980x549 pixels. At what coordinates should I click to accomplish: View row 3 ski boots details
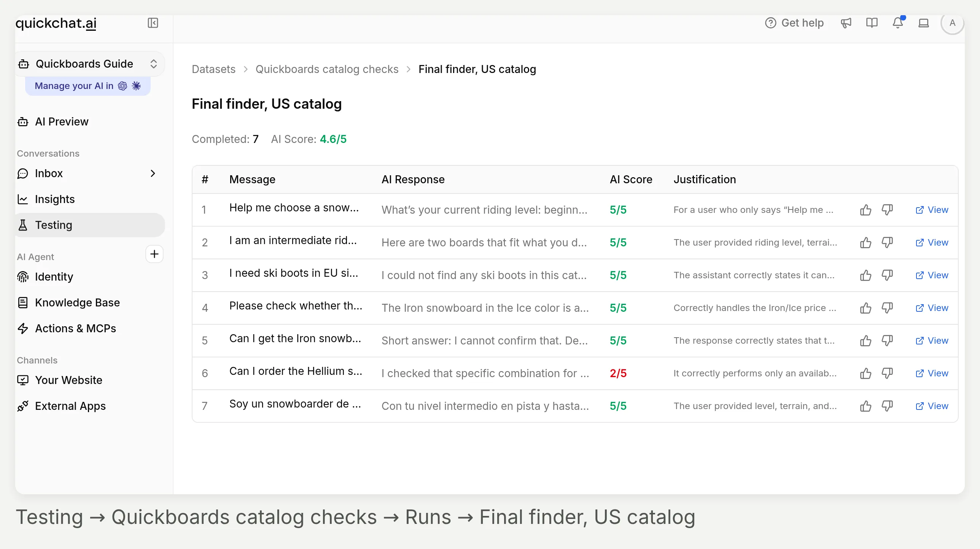[932, 275]
